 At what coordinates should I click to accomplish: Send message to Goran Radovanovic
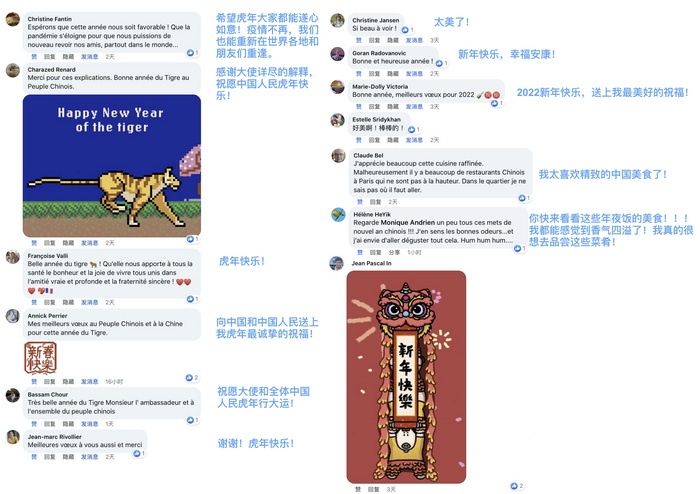414,74
